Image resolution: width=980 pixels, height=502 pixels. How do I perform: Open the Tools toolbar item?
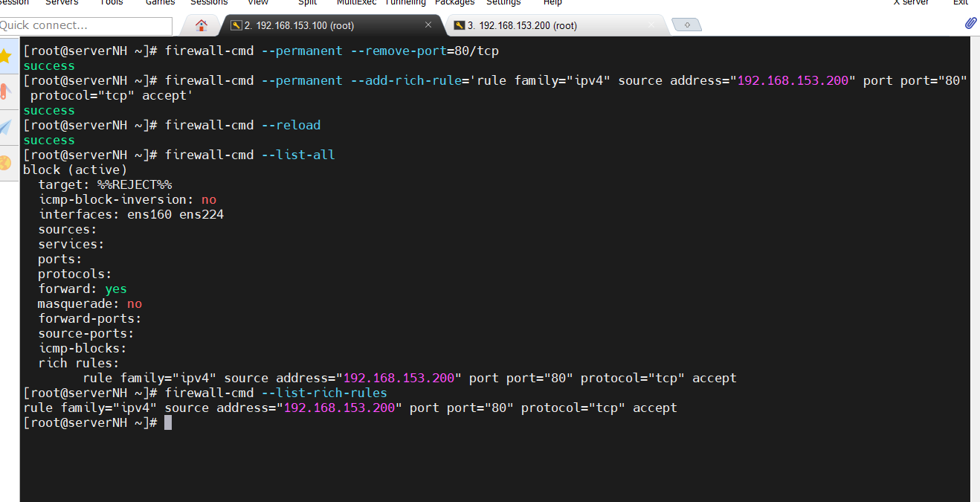coord(112,3)
